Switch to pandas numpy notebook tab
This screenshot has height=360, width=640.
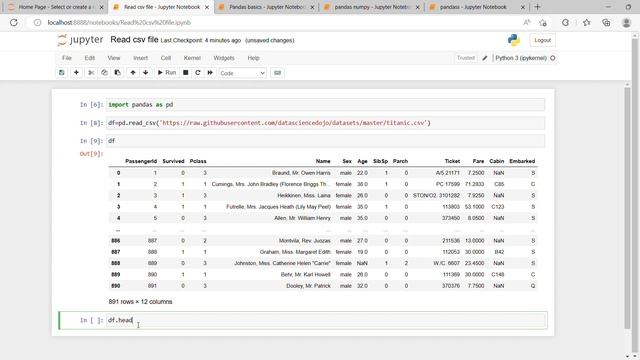pyautogui.click(x=371, y=7)
